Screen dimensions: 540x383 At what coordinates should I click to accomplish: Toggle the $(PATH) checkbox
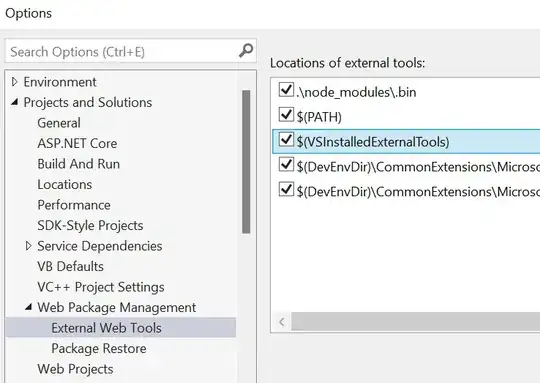286,114
